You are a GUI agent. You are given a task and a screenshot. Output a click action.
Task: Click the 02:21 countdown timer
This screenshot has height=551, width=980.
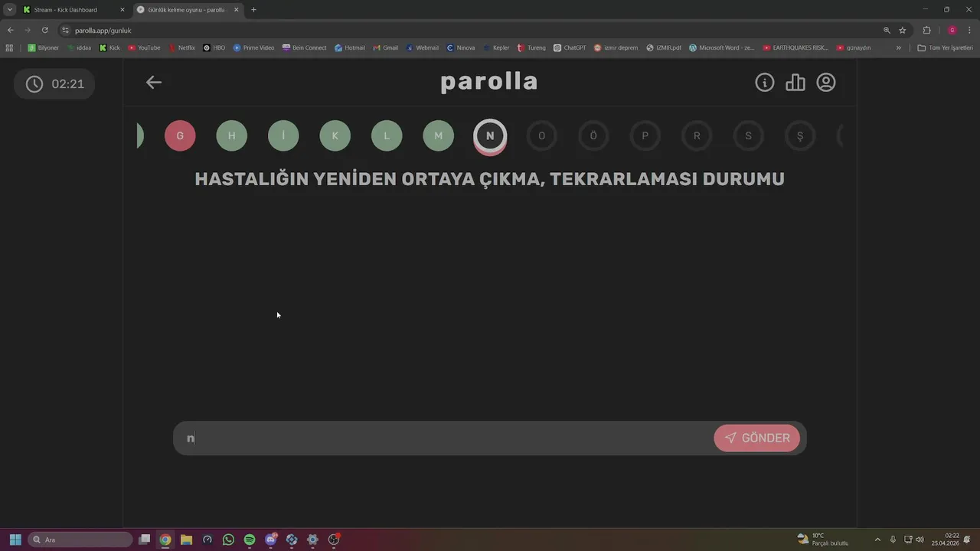pos(54,84)
